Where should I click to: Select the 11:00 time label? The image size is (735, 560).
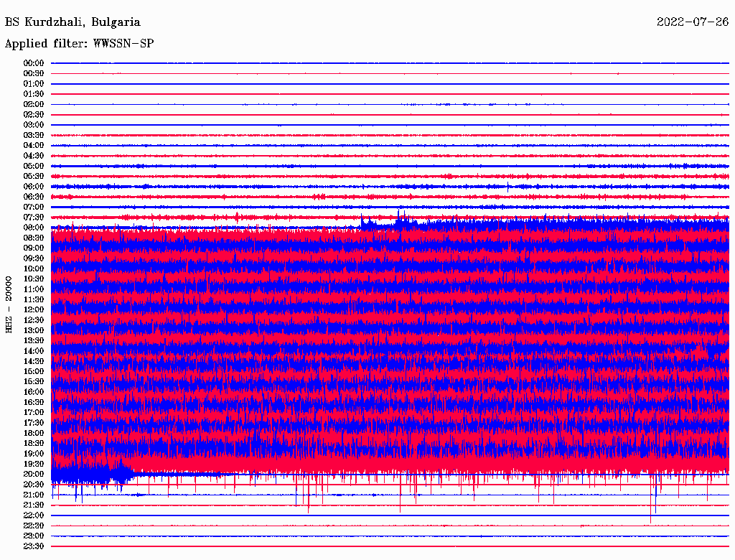[x=34, y=289]
